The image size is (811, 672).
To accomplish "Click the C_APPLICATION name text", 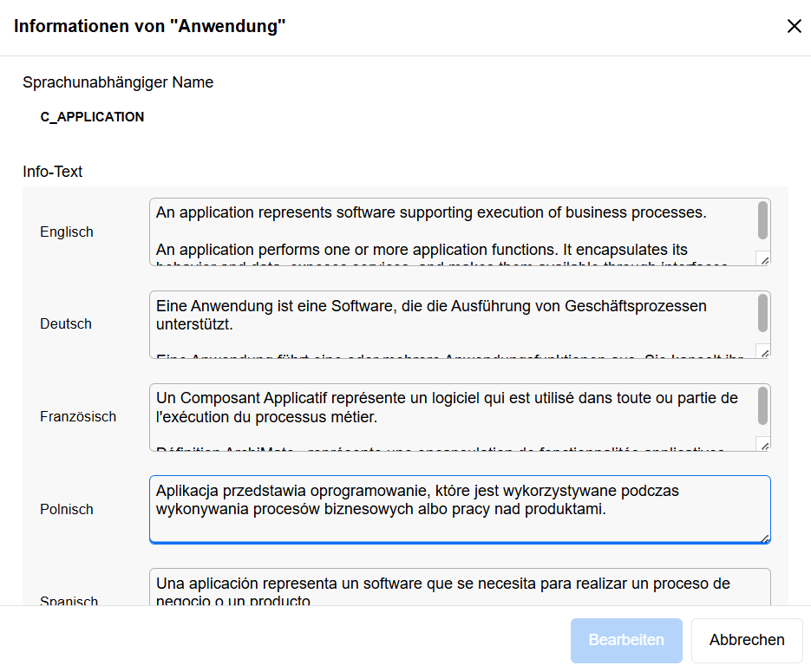I will [92, 117].
